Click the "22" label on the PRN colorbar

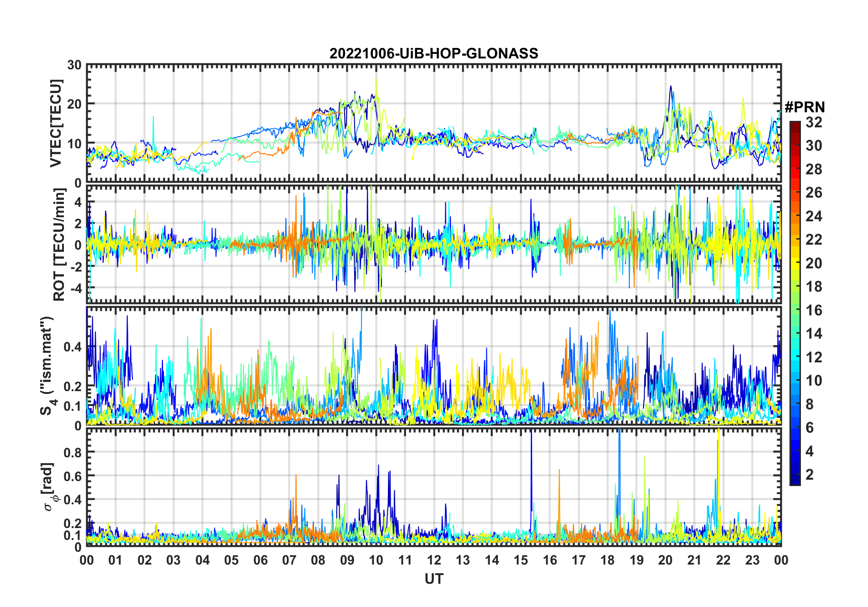[x=814, y=240]
